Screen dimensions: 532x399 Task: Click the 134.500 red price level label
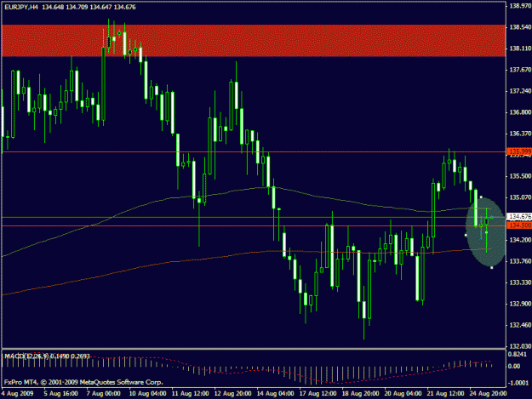coord(519,225)
